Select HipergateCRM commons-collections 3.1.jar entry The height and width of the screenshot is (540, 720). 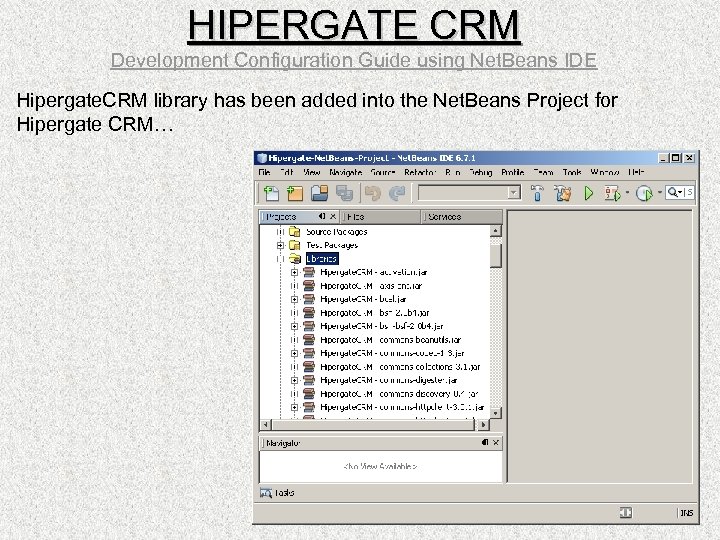pyautogui.click(x=400, y=367)
